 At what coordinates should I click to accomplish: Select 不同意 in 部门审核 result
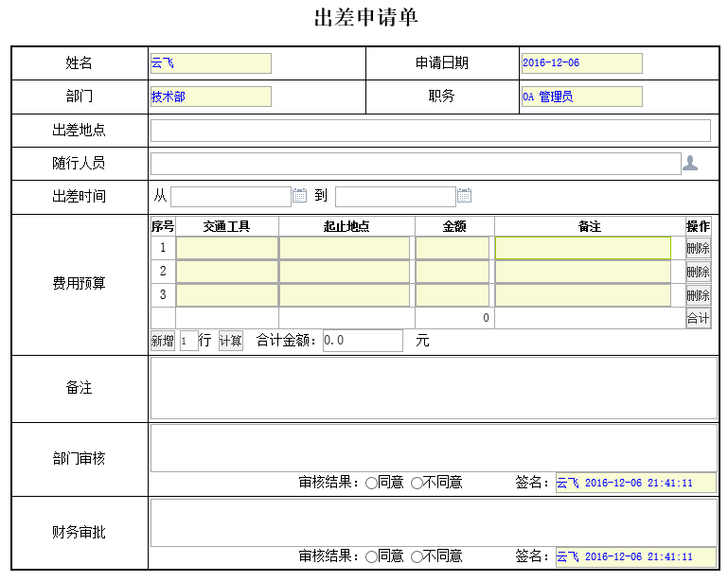pos(417,484)
